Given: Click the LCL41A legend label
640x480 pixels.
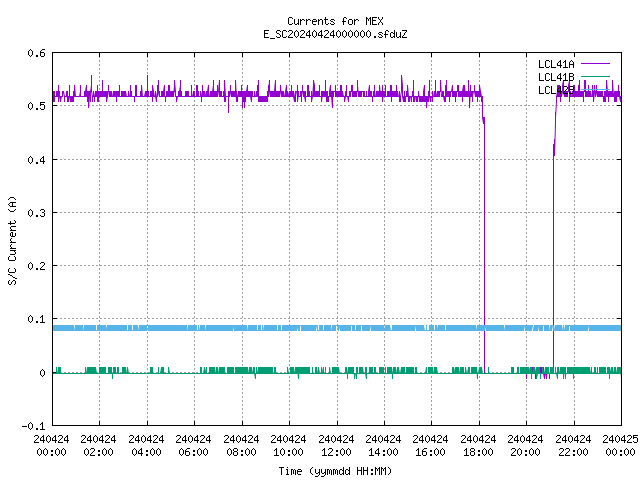Looking at the screenshot, I should click(556, 64).
